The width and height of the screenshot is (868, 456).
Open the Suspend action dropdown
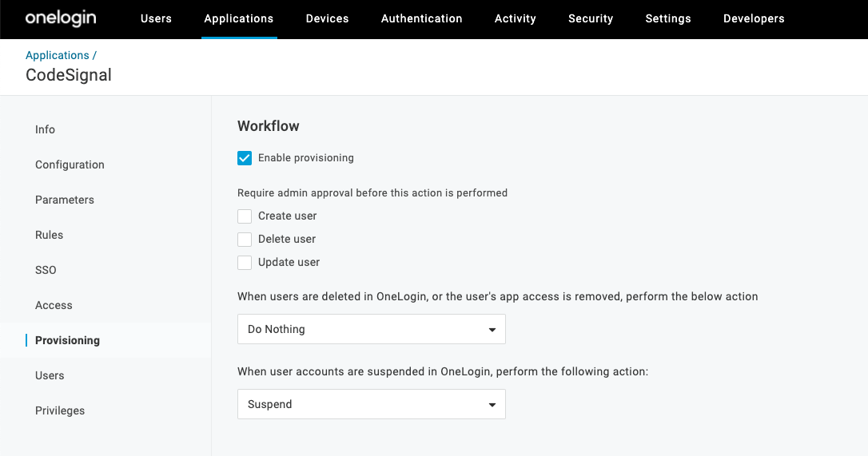pos(372,405)
